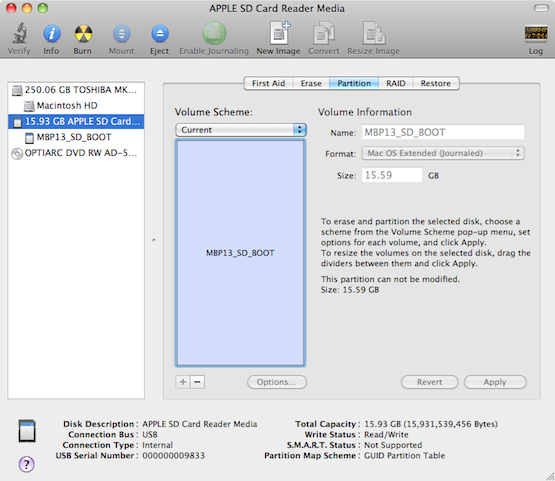Create a New Image from toolbar
This screenshot has width=555, height=481.
tap(279, 33)
